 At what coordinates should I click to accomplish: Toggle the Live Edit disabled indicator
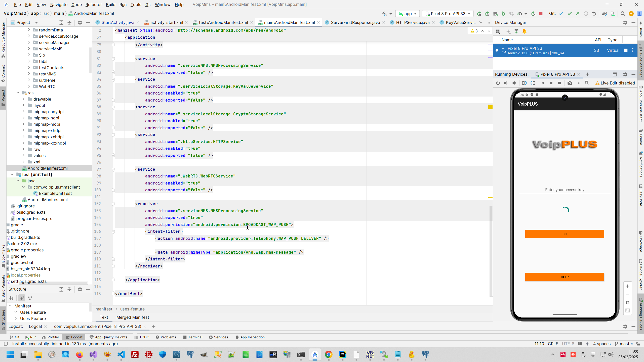point(615,83)
